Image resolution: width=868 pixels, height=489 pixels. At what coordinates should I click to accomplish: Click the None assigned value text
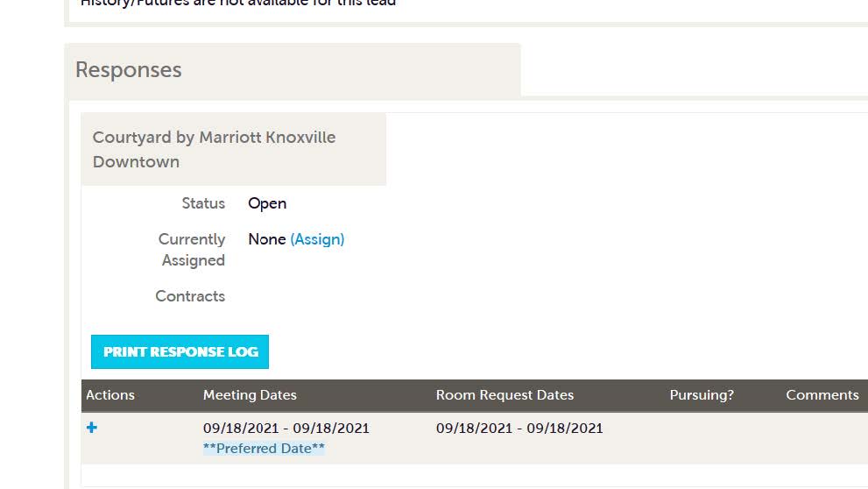pos(267,239)
